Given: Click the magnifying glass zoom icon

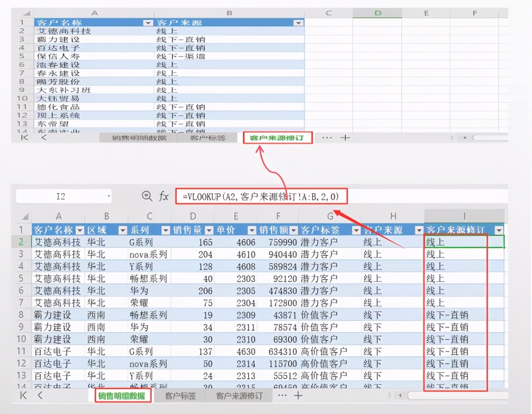Looking at the screenshot, I should tap(148, 196).
